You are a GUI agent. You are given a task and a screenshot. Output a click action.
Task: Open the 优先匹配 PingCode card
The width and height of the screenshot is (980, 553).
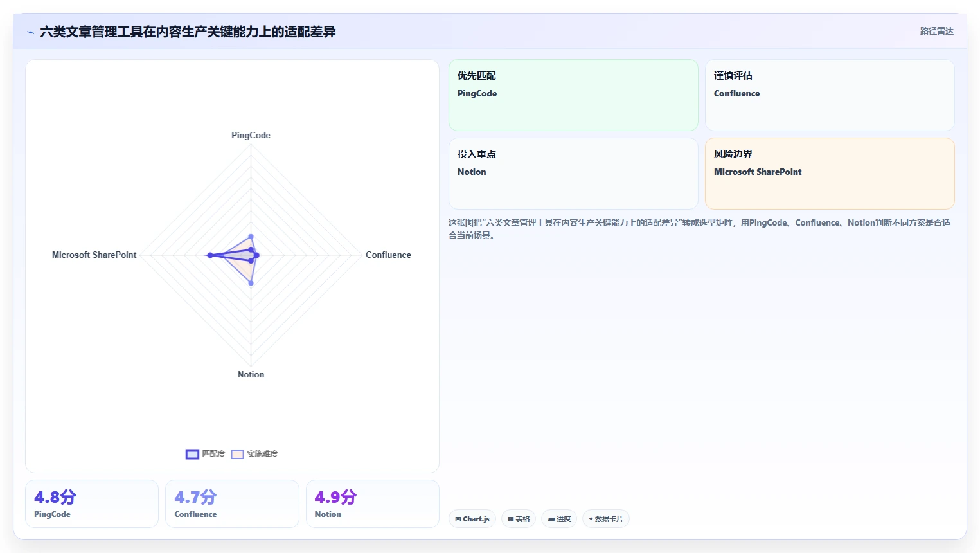pyautogui.click(x=573, y=95)
